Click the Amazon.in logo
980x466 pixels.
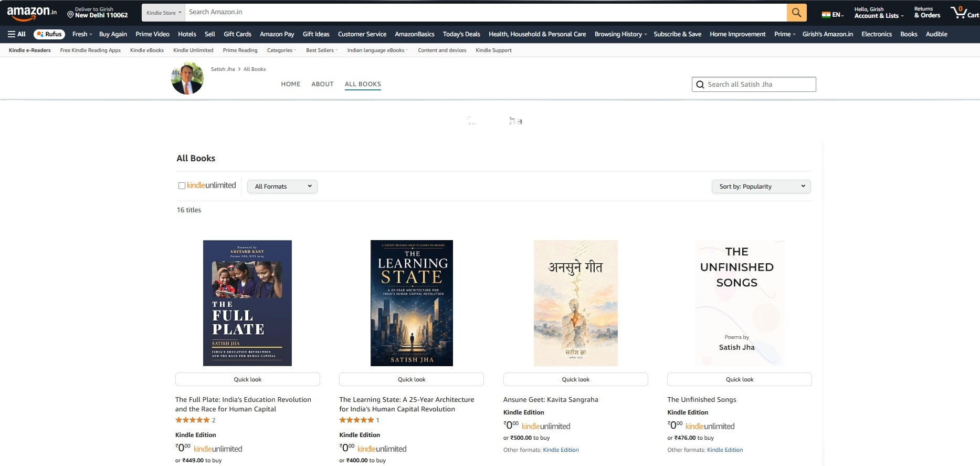click(x=32, y=13)
